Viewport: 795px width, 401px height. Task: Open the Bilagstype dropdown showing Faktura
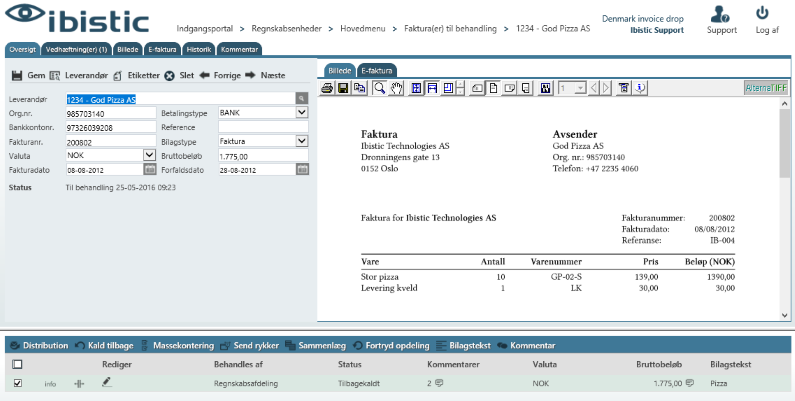pyautogui.click(x=263, y=141)
